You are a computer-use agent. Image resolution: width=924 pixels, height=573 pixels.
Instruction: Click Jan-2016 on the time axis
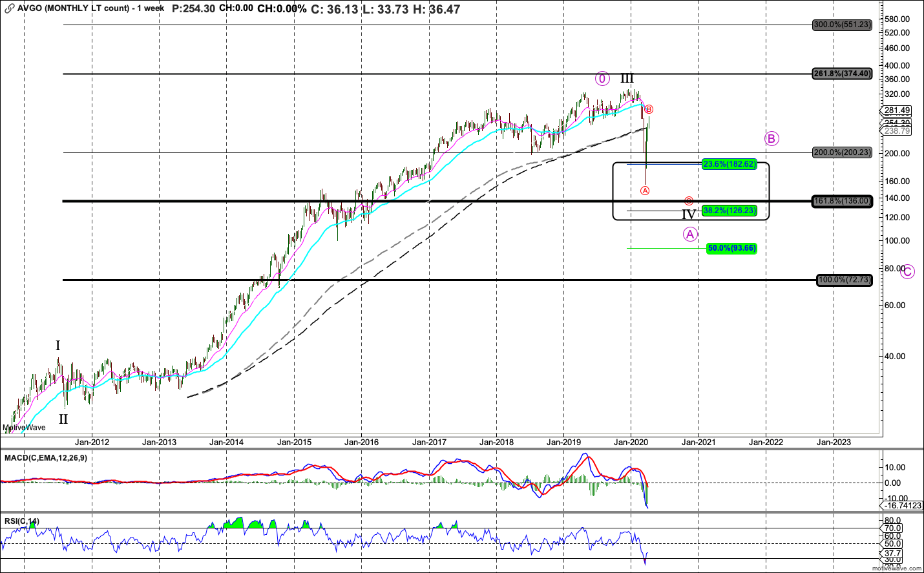coord(361,443)
